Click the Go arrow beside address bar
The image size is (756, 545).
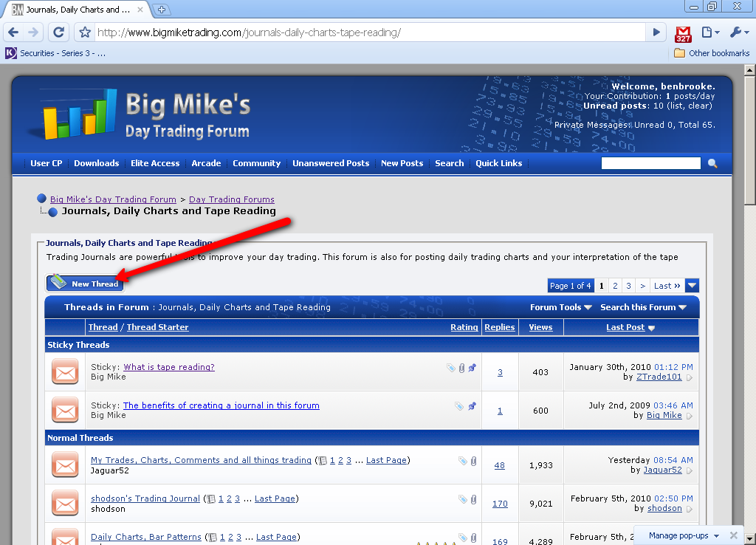tap(656, 32)
